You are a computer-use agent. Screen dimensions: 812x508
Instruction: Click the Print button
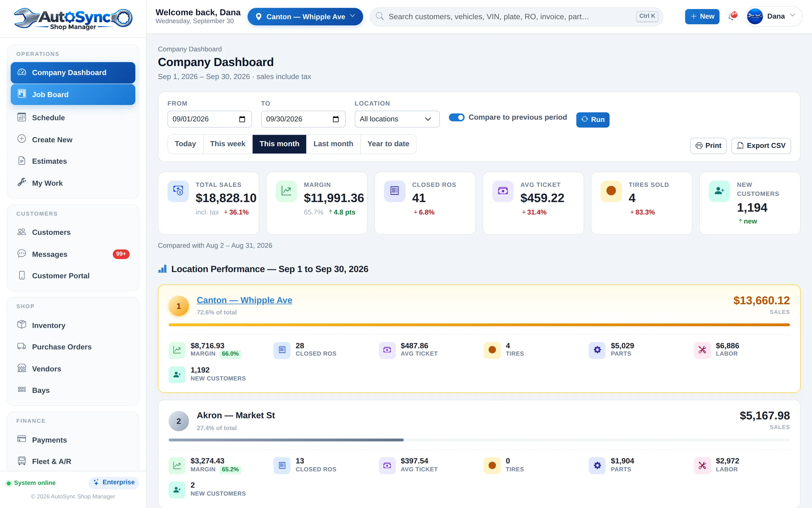(708, 146)
